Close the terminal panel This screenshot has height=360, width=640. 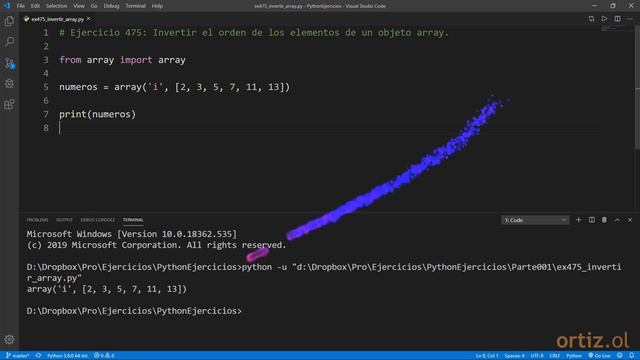click(x=630, y=220)
